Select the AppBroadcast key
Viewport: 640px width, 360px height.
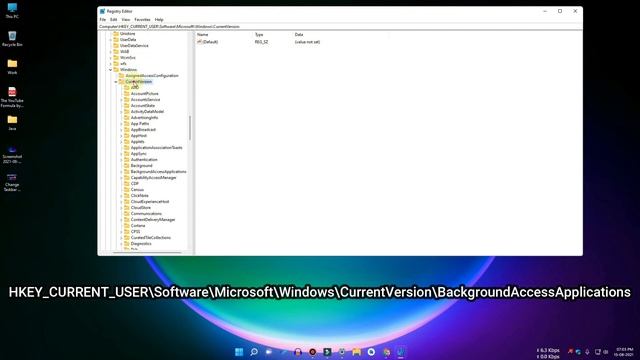143,130
